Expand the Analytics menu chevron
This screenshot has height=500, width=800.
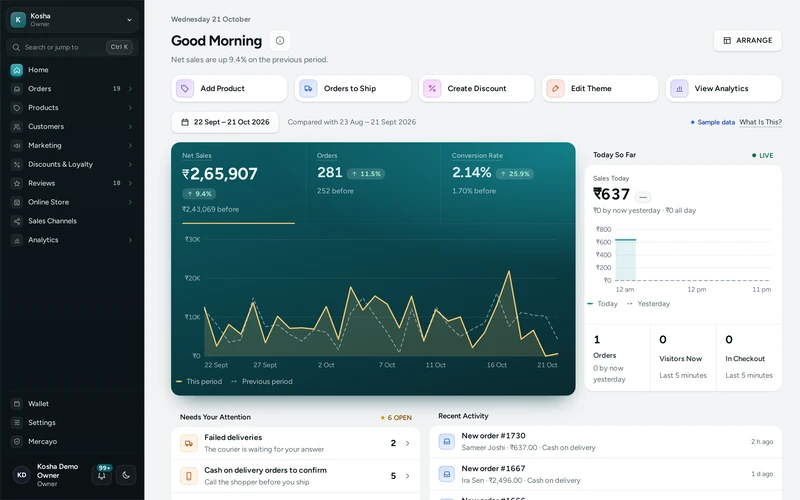click(x=130, y=240)
